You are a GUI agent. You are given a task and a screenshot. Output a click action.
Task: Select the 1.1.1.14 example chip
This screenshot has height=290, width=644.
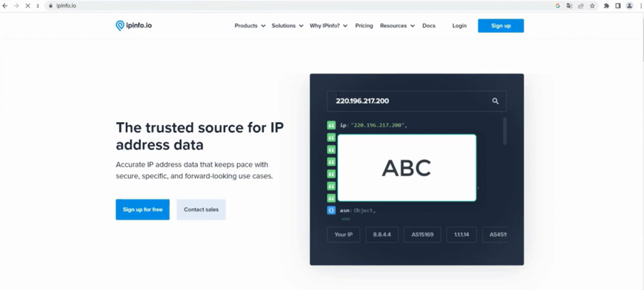point(462,235)
